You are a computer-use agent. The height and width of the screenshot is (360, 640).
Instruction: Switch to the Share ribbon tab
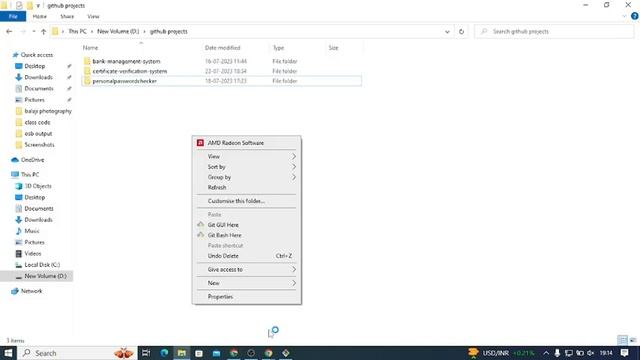coord(67,16)
